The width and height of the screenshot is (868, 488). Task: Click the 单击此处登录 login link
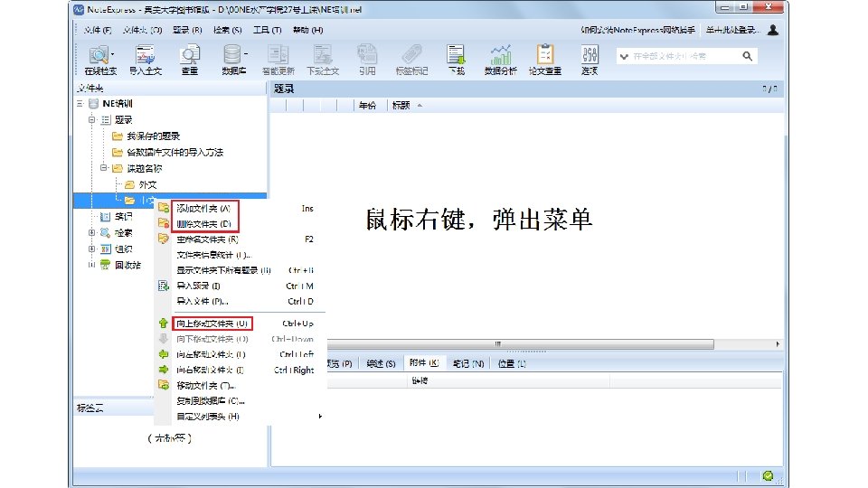(732, 30)
